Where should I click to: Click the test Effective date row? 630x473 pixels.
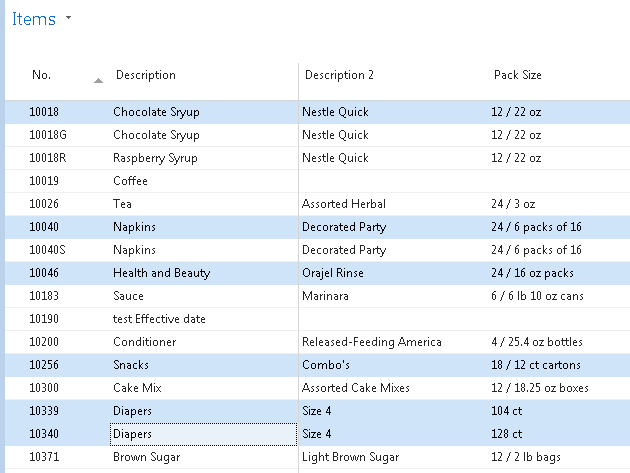tap(159, 319)
